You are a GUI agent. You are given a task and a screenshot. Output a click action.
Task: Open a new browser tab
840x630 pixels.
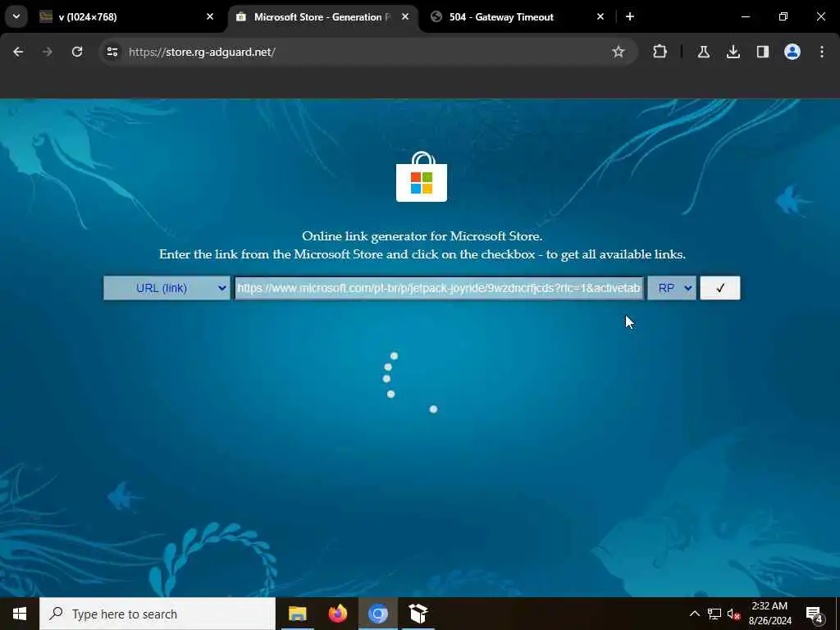630,16
